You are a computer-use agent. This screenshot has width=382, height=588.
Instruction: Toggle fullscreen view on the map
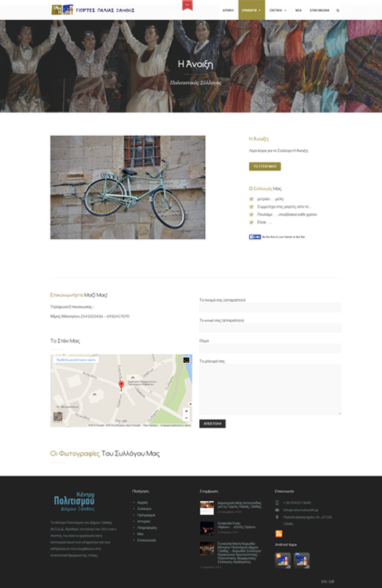click(x=187, y=360)
